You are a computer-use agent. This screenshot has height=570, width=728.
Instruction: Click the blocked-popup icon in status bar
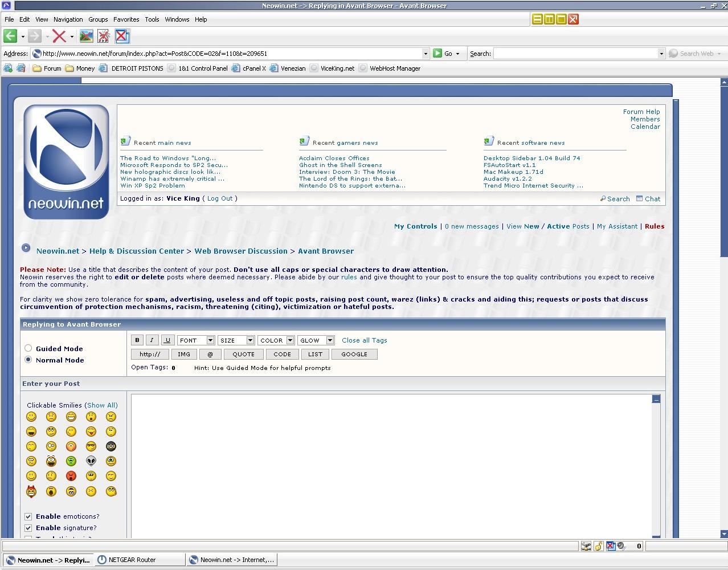coord(610,546)
